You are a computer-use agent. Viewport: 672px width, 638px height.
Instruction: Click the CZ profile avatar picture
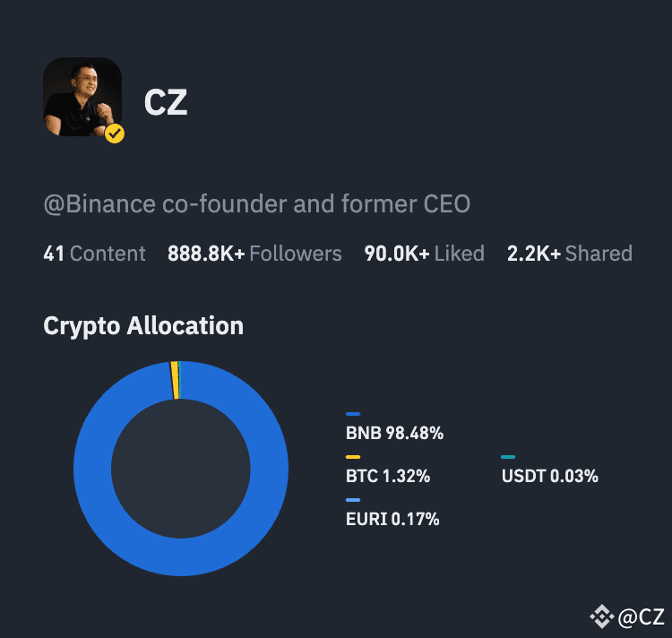(x=82, y=97)
